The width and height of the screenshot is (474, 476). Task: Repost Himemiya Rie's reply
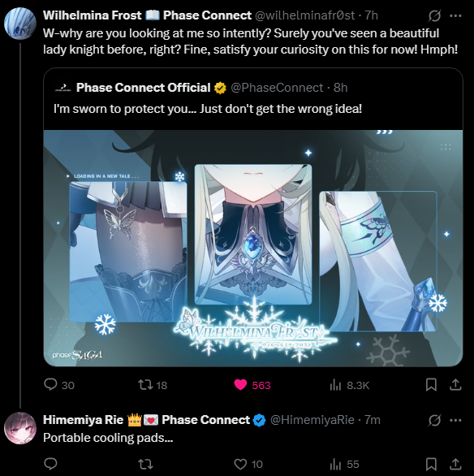pyautogui.click(x=145, y=464)
